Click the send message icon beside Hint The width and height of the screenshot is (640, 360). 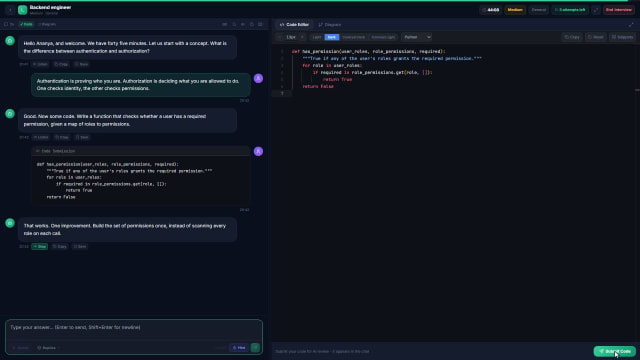pyautogui.click(x=255, y=347)
